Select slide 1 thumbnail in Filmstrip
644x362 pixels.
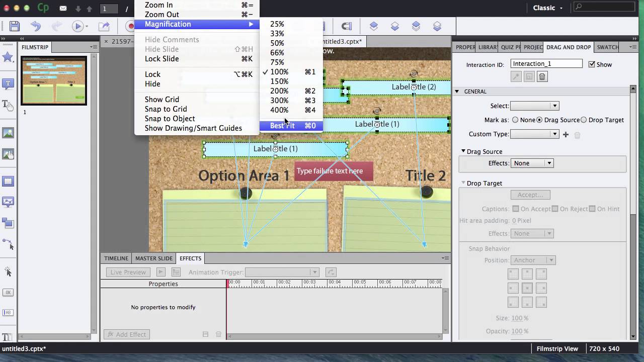point(54,80)
